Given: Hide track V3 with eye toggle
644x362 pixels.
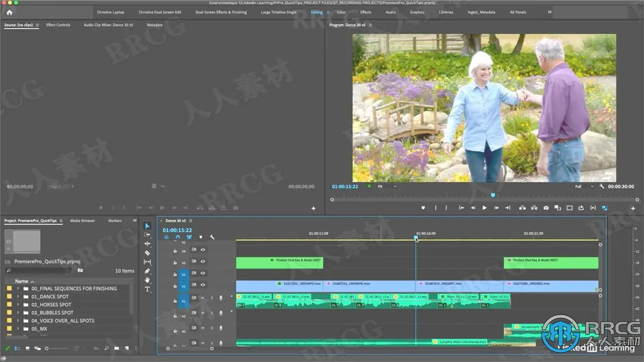Looking at the screenshot, I should [203, 261].
